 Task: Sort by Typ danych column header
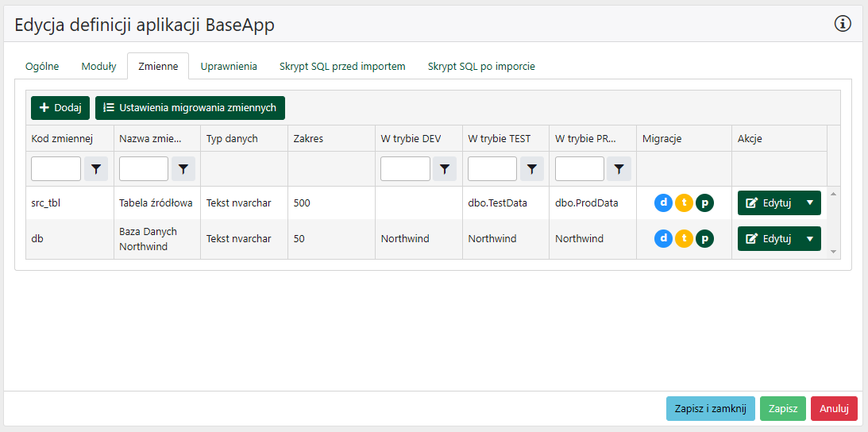point(244,138)
